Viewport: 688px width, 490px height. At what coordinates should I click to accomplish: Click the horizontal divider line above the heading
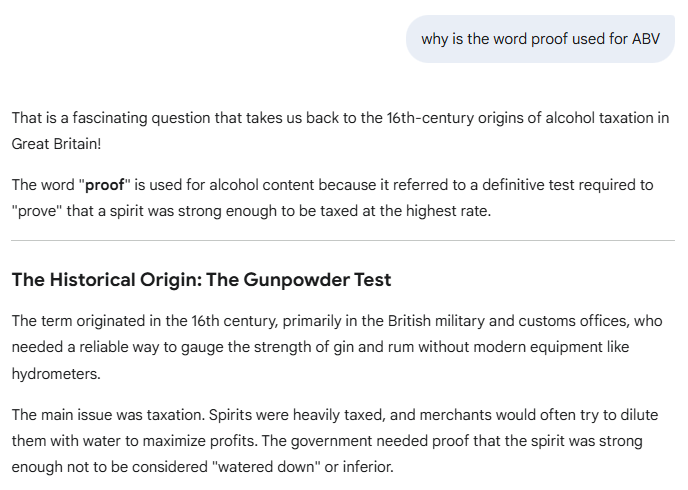pyautogui.click(x=343, y=241)
